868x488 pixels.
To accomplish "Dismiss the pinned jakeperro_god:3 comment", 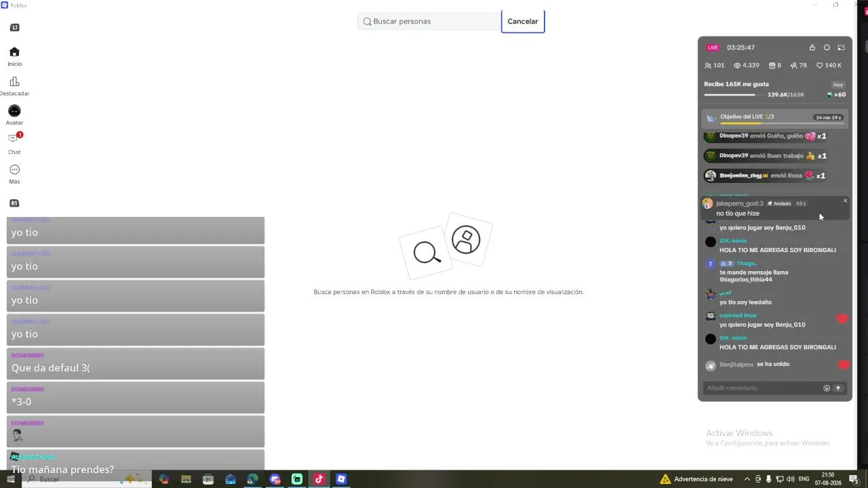I will tap(845, 201).
